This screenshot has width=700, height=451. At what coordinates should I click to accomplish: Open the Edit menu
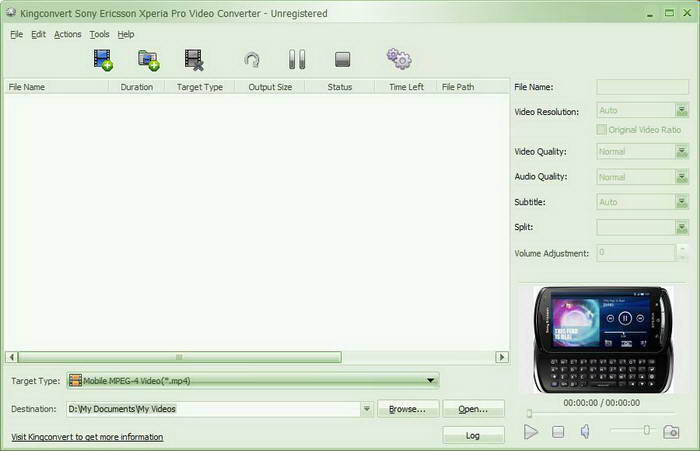coord(38,34)
